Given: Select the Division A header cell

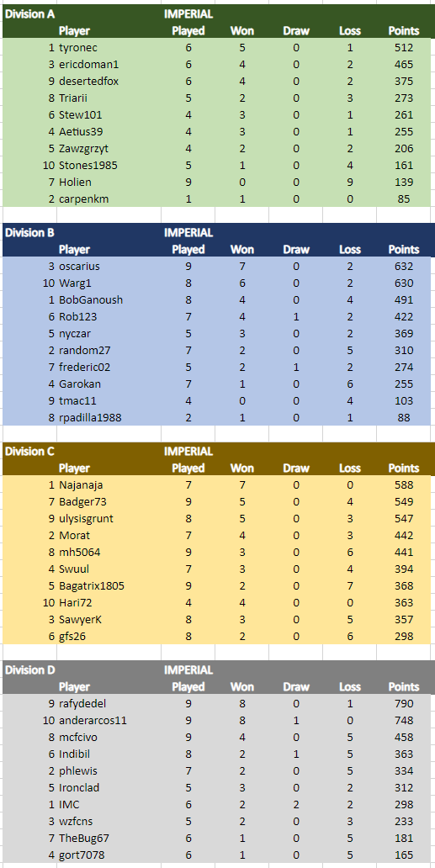Looking at the screenshot, I should coord(29,14).
